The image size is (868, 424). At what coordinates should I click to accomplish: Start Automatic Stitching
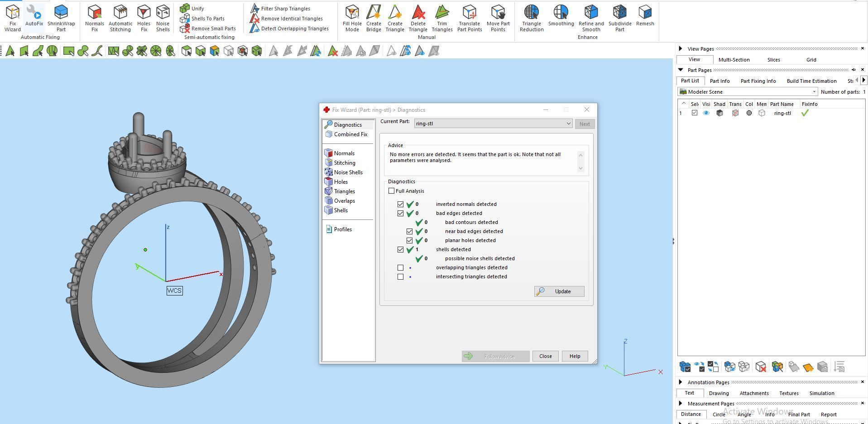click(120, 19)
